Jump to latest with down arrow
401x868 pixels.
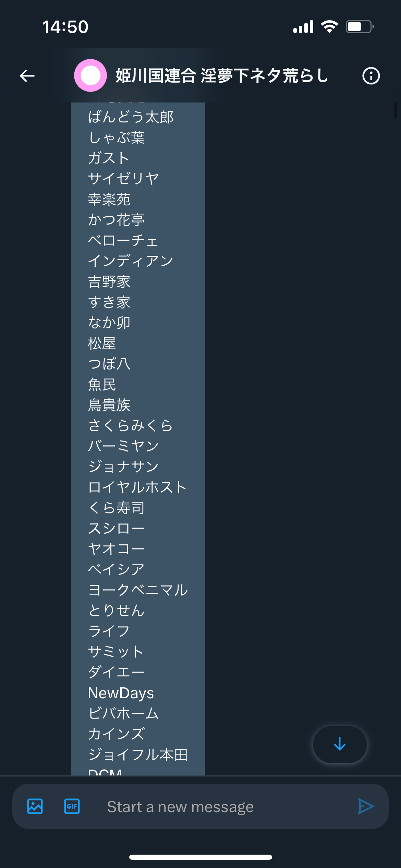click(x=340, y=744)
